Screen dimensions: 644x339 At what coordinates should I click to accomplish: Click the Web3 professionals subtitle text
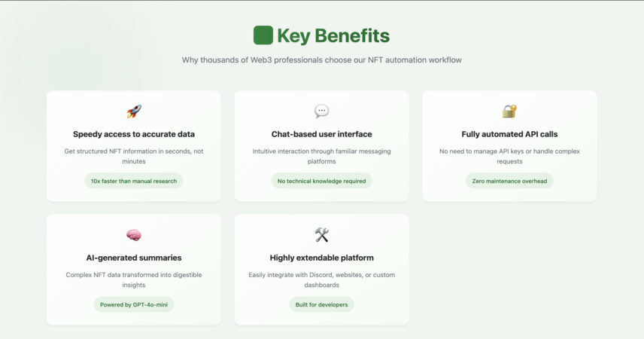321,60
